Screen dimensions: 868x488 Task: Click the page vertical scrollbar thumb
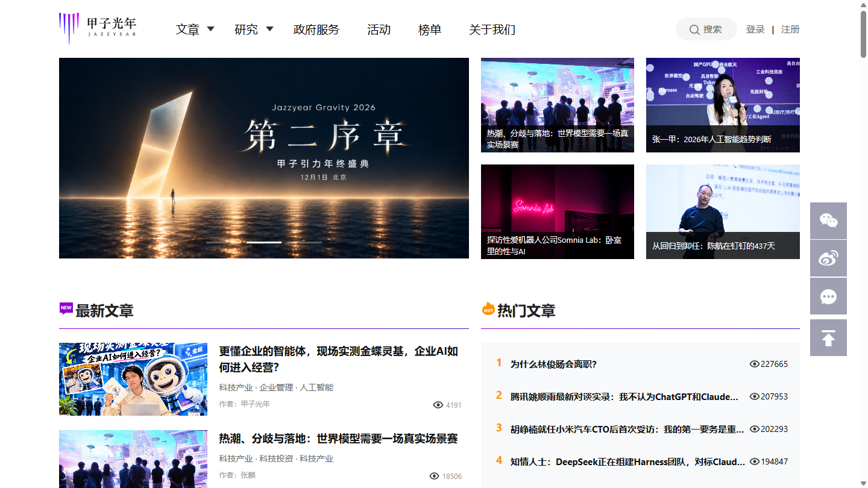[x=863, y=34]
